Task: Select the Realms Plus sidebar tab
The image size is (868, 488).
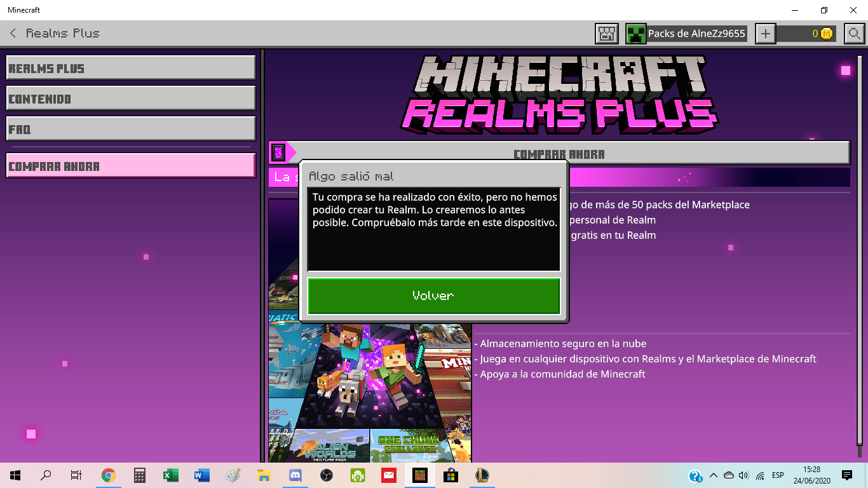Action: (x=131, y=68)
